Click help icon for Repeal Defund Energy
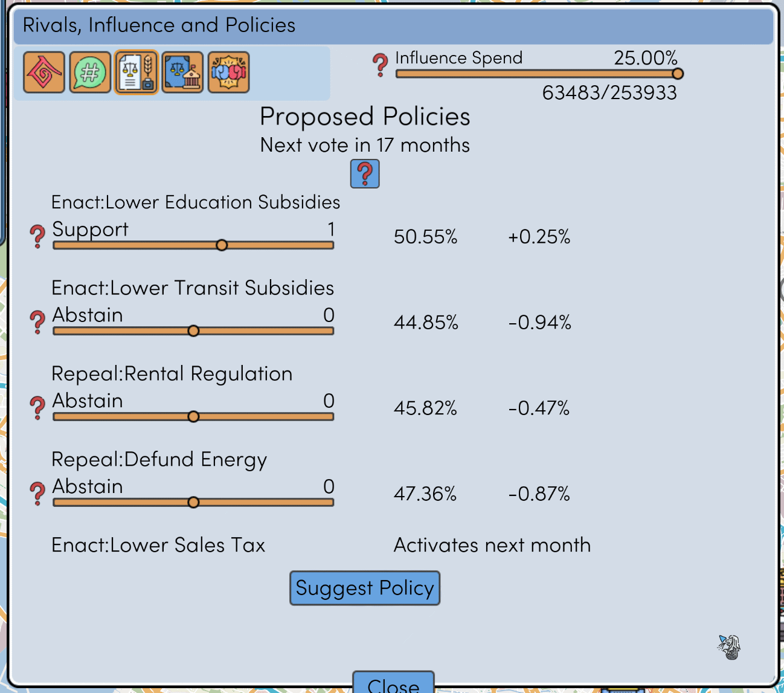The image size is (784, 693). pyautogui.click(x=37, y=494)
